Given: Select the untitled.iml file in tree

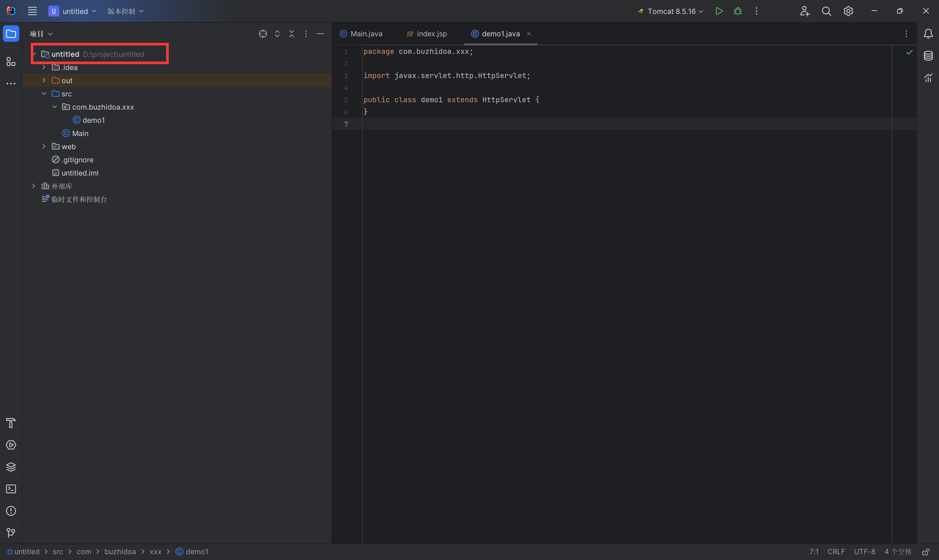Looking at the screenshot, I should coord(80,173).
